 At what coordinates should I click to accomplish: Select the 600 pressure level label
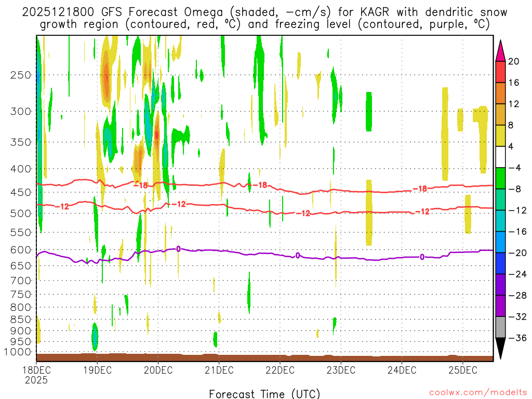[x=21, y=250]
